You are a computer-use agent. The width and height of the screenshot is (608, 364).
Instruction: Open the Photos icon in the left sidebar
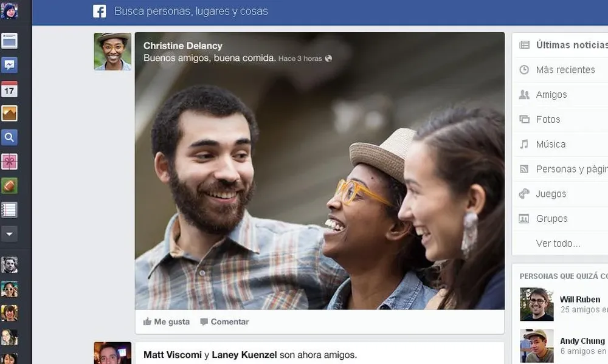[x=9, y=114]
